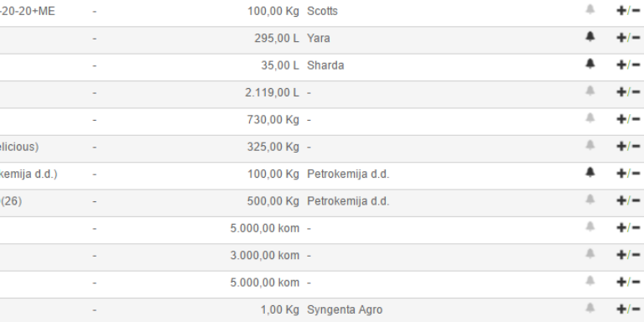Click bell on Petrokemija 500,00 Kg row
The height and width of the screenshot is (322, 644).
pos(589,200)
